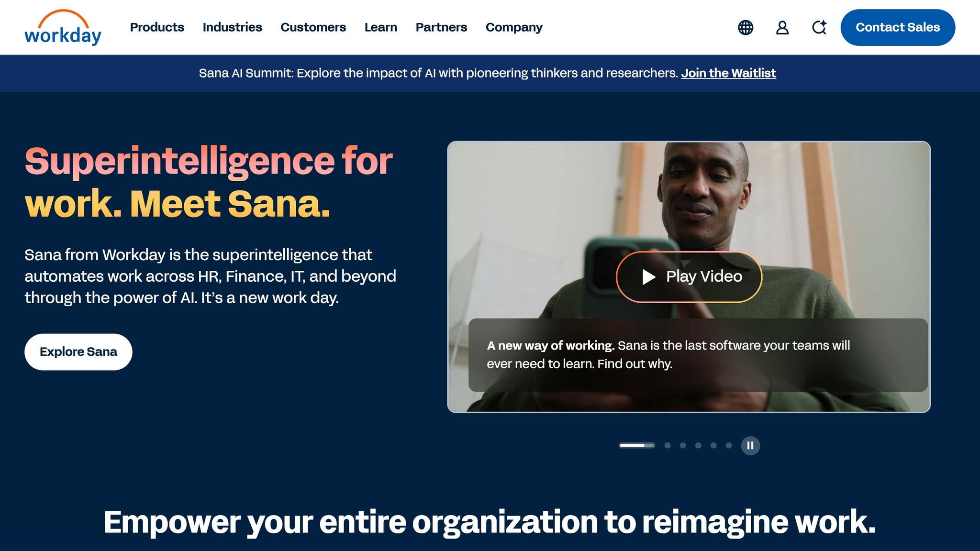Viewport: 980px width, 551px height.
Task: Follow the Join the Waitlist link
Action: [728, 73]
